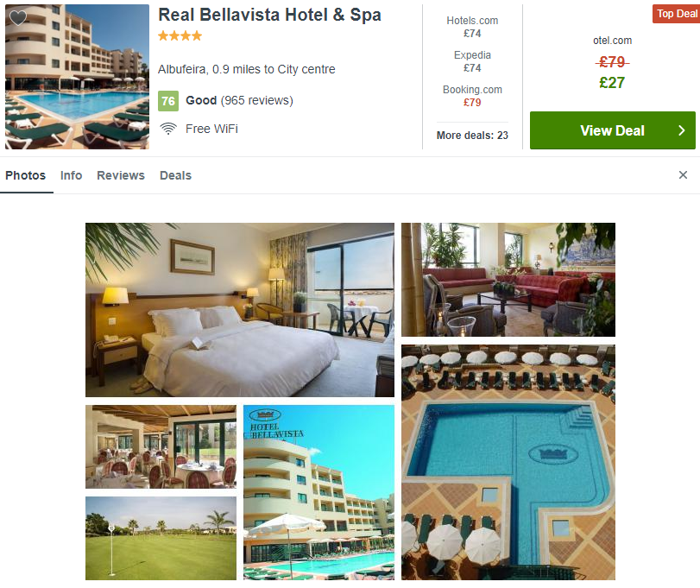
Task: Click the arrow chevron on View Deal
Action: 681,130
